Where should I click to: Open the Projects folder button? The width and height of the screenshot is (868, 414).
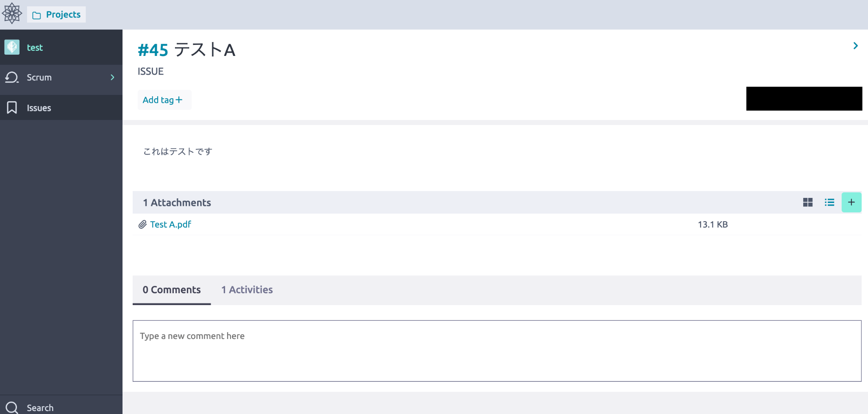tap(56, 14)
